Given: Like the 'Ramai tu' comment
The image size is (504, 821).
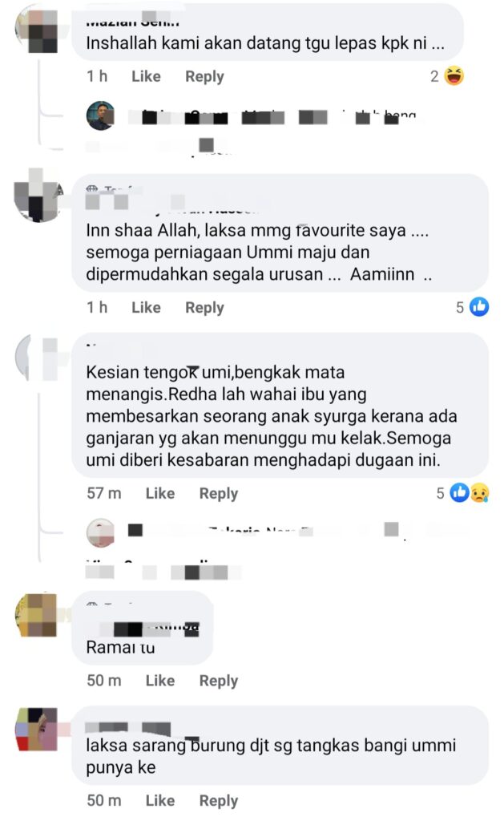Looking at the screenshot, I should coord(160,681).
